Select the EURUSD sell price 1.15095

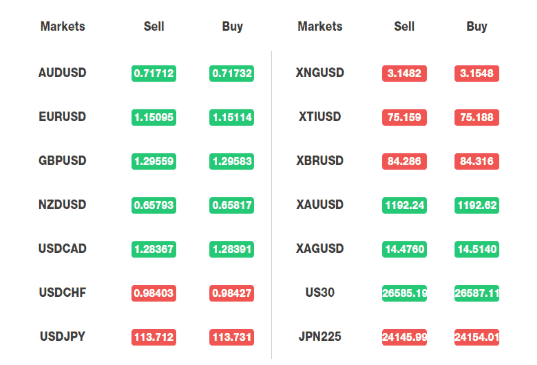coord(154,117)
